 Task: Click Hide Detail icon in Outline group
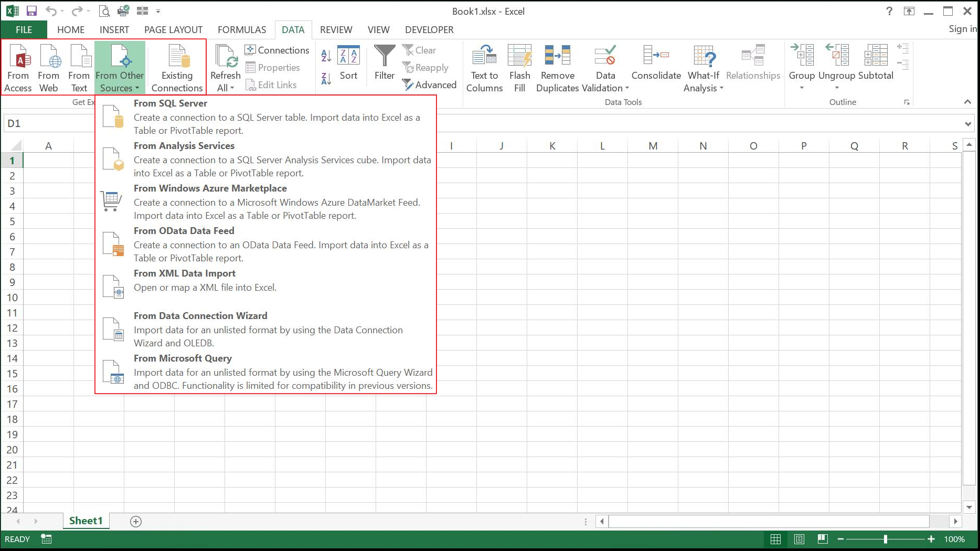pos(903,64)
